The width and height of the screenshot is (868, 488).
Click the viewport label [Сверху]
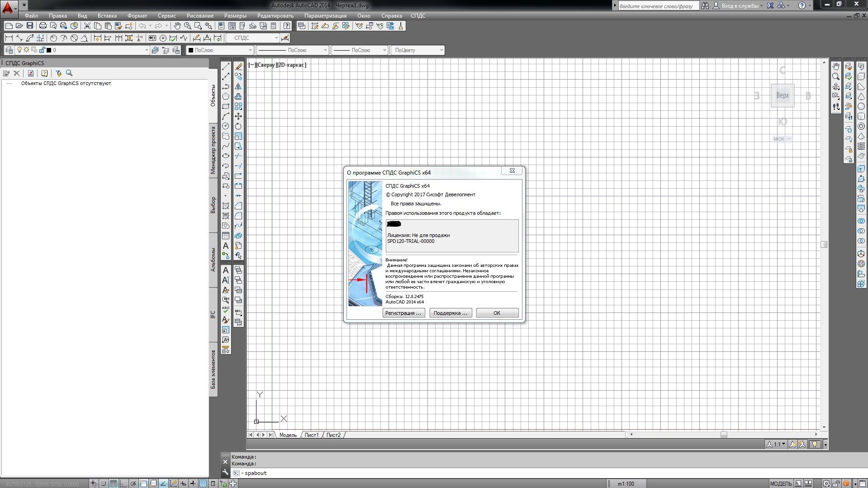[x=266, y=65]
